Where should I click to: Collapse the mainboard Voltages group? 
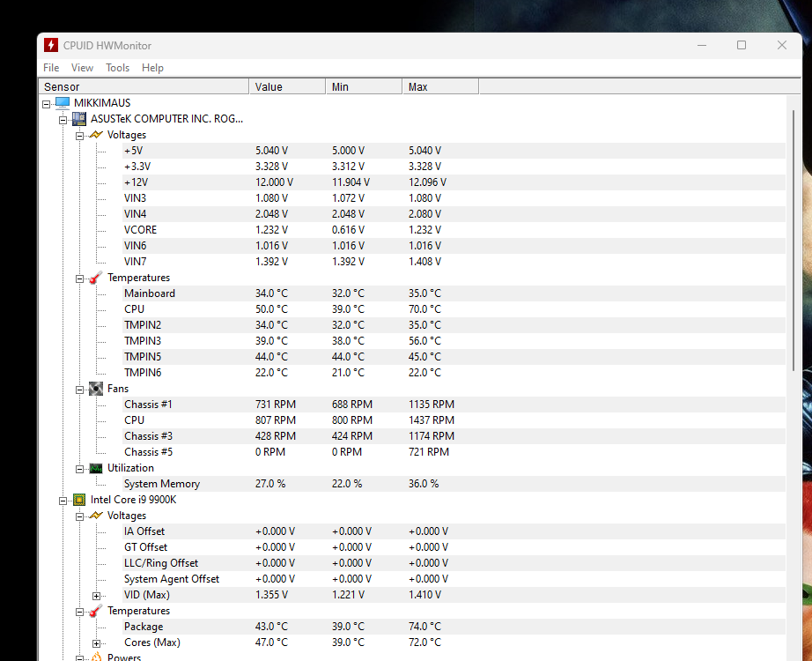[79, 136]
